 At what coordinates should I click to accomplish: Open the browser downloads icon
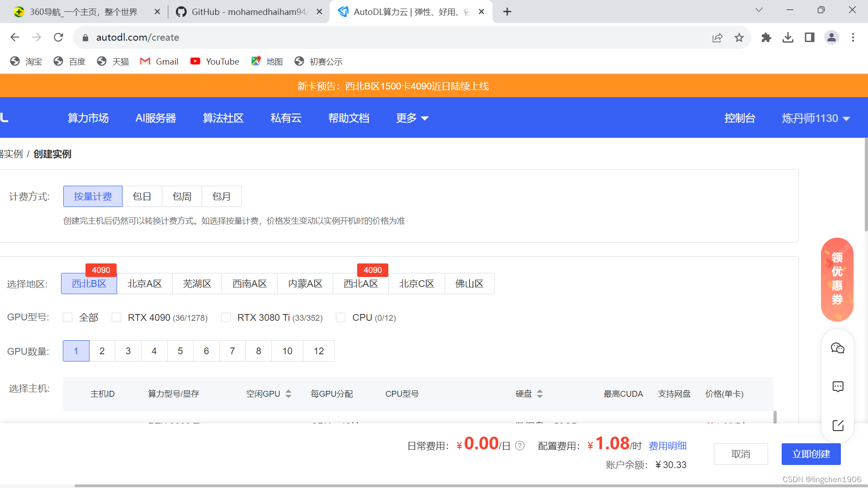click(x=788, y=38)
